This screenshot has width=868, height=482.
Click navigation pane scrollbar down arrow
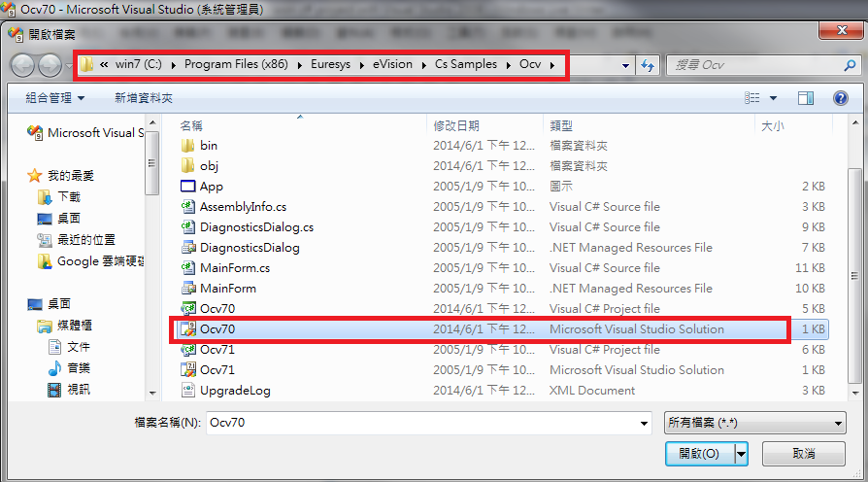tap(152, 394)
